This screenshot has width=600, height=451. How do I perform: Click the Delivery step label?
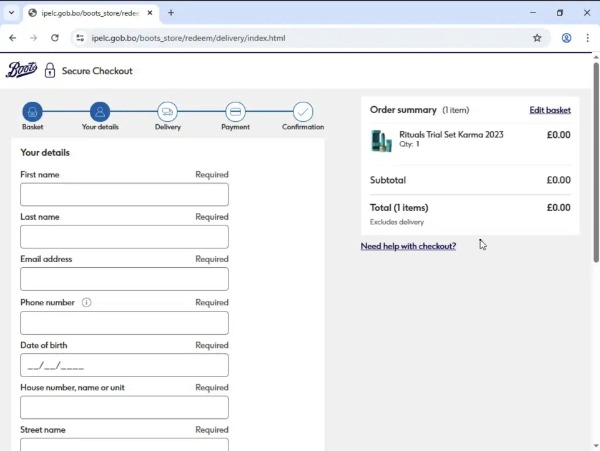click(168, 127)
